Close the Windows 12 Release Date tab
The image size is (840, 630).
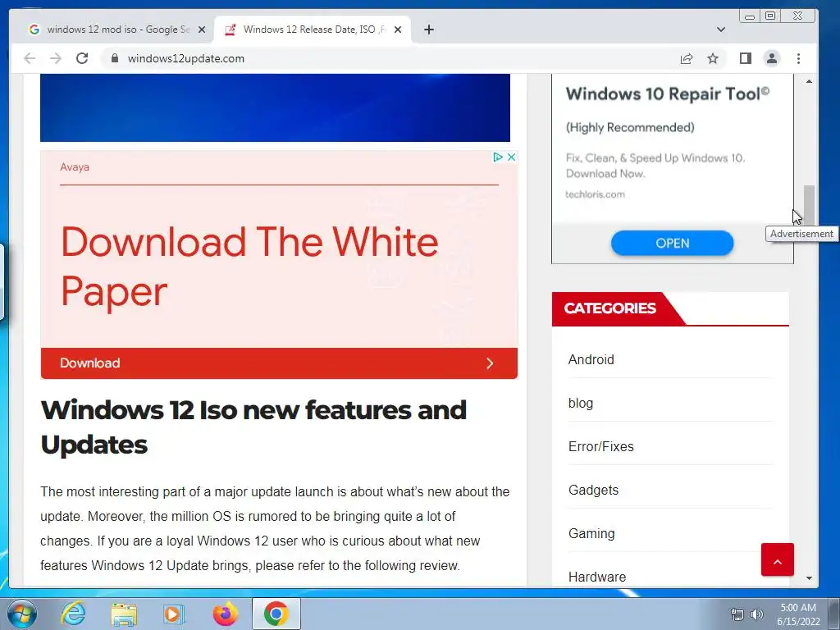pos(398,30)
